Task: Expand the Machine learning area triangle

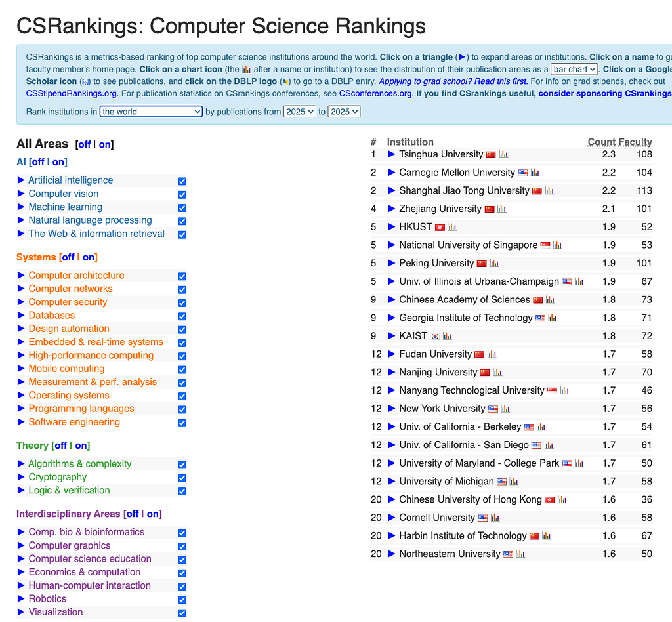Action: (x=21, y=207)
